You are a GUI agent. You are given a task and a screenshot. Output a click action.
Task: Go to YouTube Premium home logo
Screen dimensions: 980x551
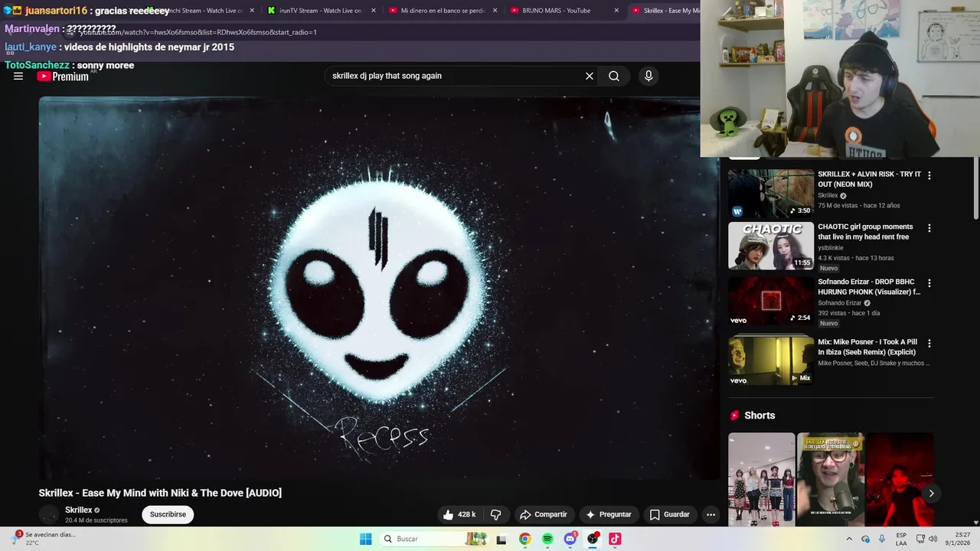(63, 76)
